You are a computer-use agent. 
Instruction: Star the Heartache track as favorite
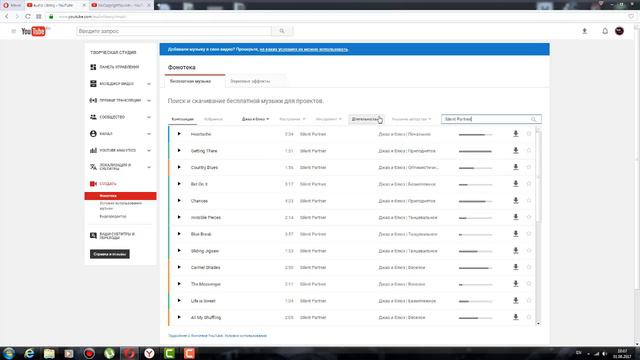(x=529, y=134)
